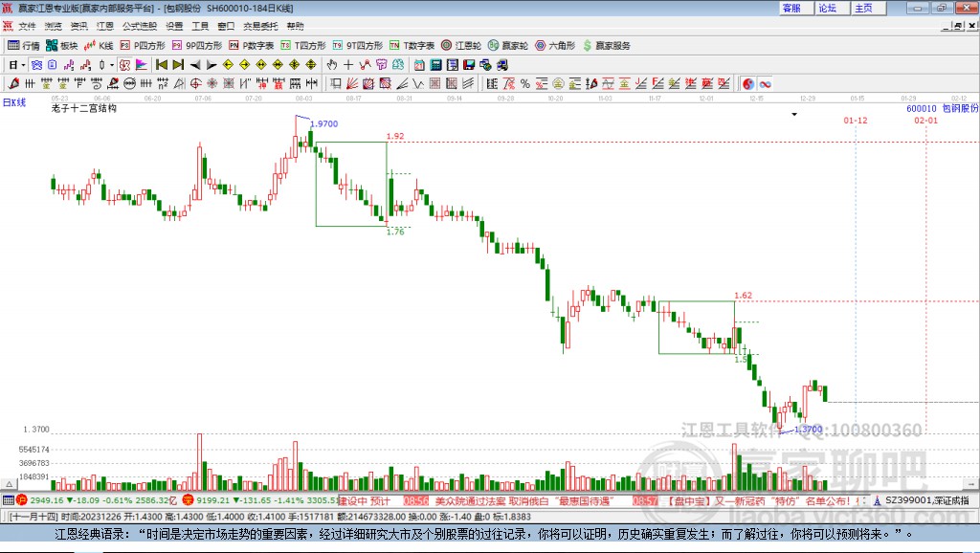Screen dimensions: 980x553
Task: Click the triangle button left of volume
Action: [9, 484]
